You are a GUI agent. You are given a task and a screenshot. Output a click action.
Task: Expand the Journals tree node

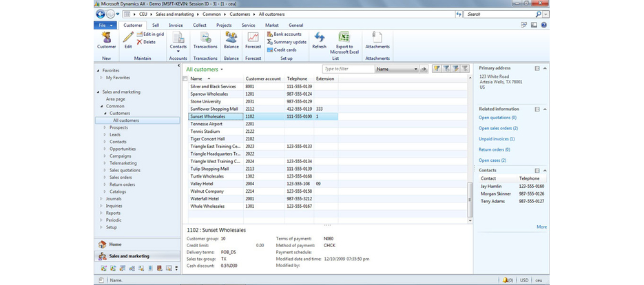tap(101, 199)
